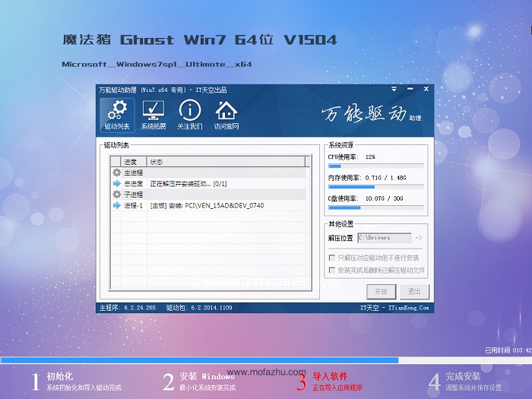Click step 1 初始化 label

coord(60,376)
